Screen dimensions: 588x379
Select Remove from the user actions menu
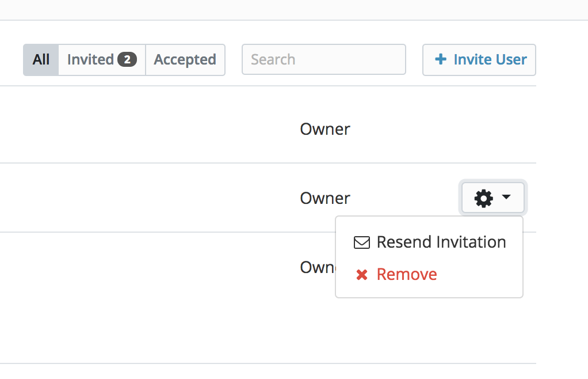[429, 274]
